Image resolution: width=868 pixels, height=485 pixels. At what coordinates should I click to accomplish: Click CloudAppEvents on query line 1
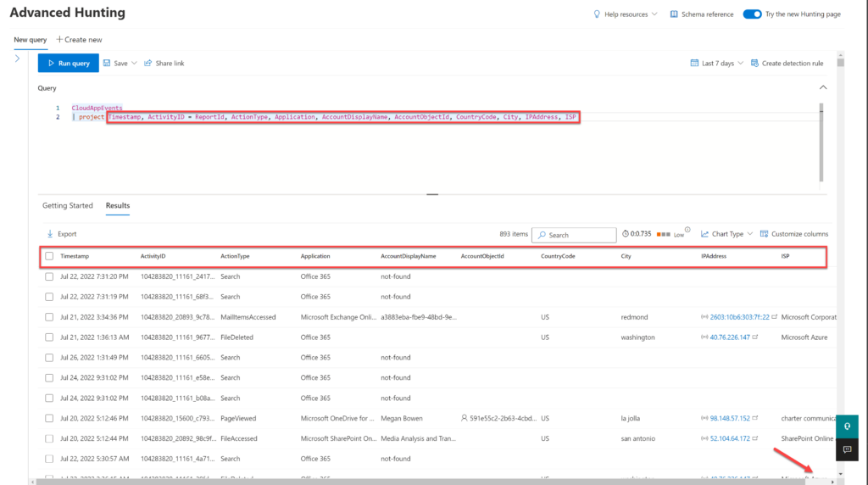click(97, 108)
